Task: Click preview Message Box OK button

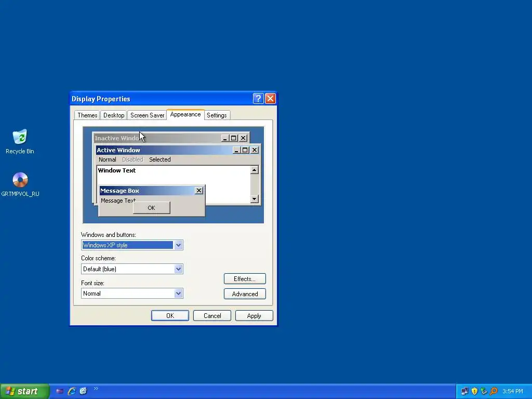Action: coord(151,208)
